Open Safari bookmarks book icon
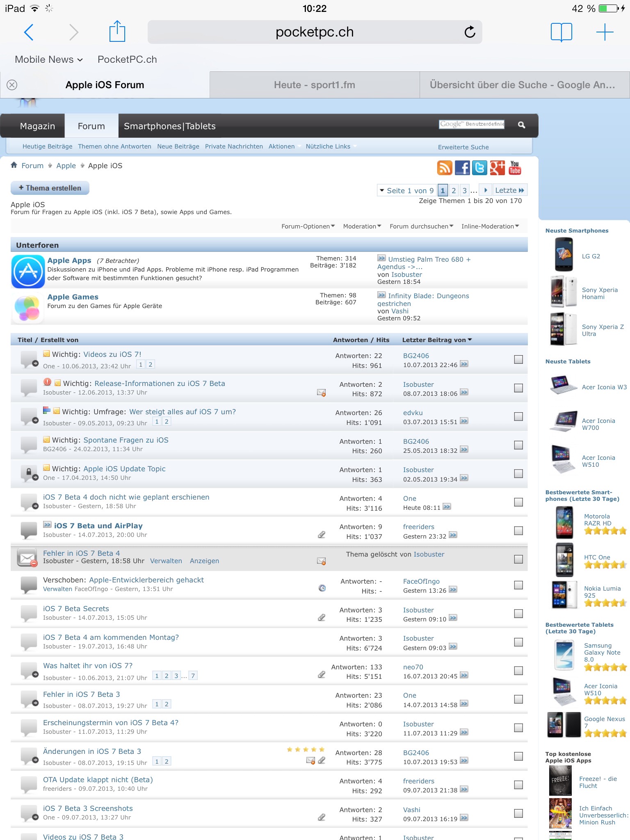The height and width of the screenshot is (840, 630). (x=562, y=32)
